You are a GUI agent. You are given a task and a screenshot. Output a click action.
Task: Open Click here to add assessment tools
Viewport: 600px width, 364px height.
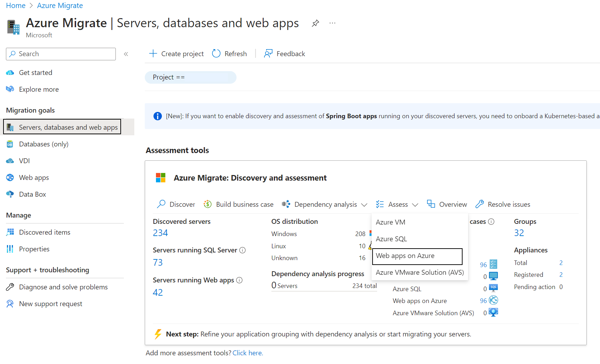[248, 353]
